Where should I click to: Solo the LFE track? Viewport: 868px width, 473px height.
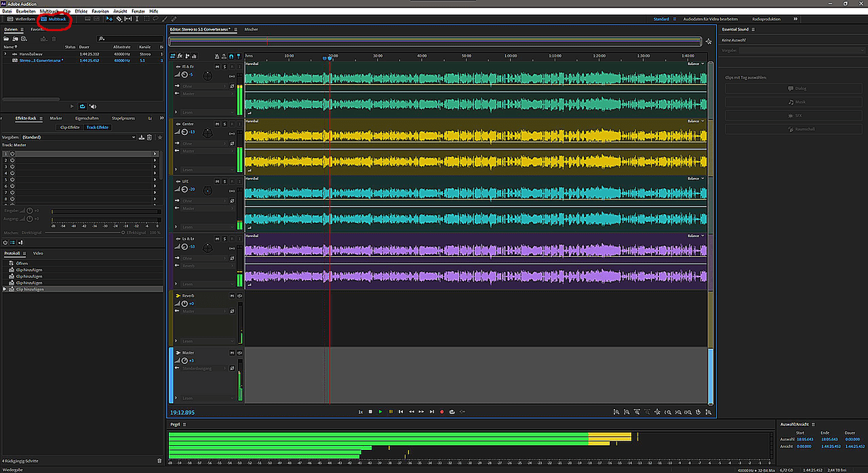pyautogui.click(x=224, y=182)
